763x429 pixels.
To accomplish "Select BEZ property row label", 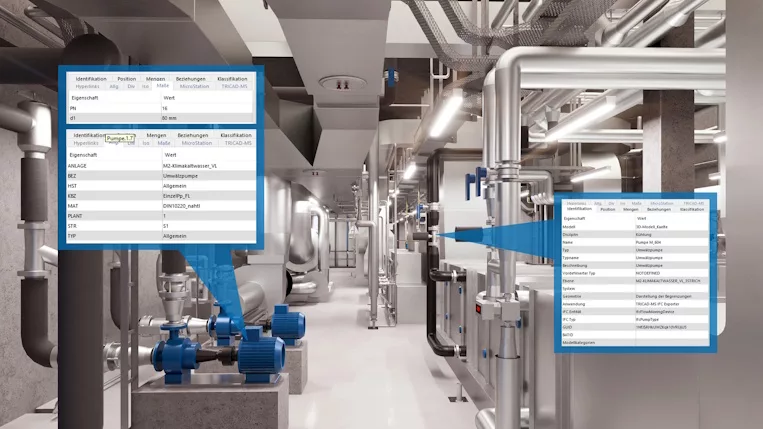I will point(72,176).
